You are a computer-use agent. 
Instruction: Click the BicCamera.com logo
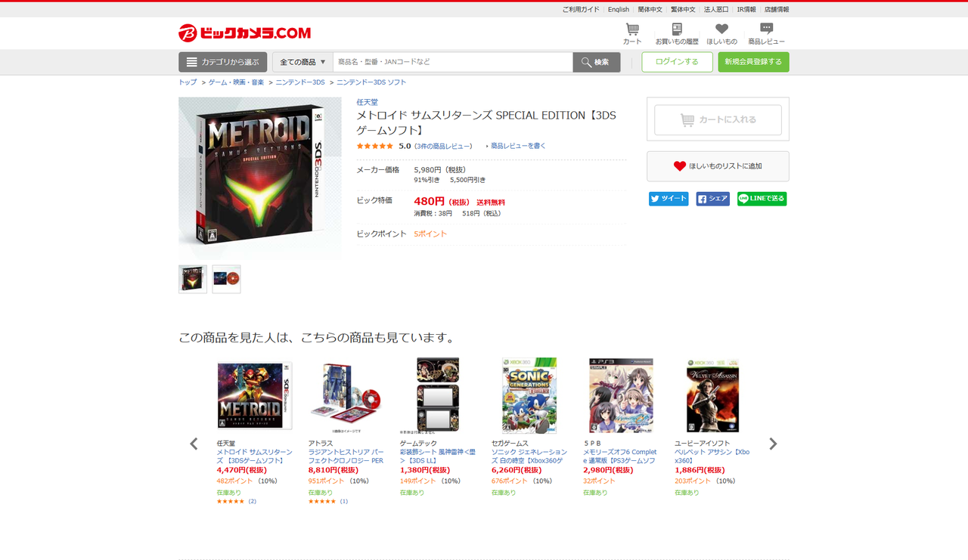tap(244, 33)
